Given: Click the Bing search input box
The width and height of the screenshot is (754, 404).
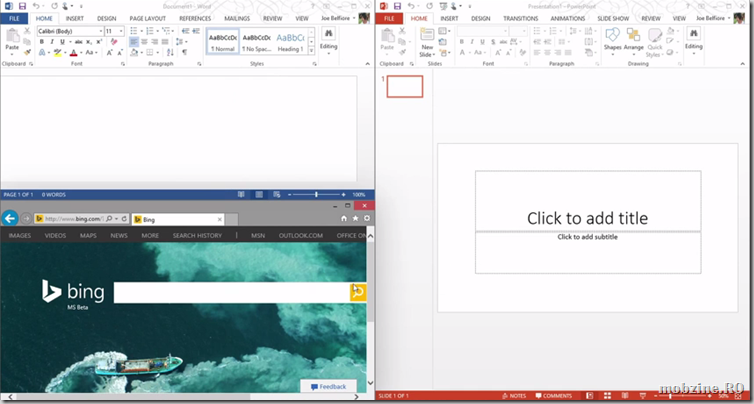Looking at the screenshot, I should click(x=231, y=292).
